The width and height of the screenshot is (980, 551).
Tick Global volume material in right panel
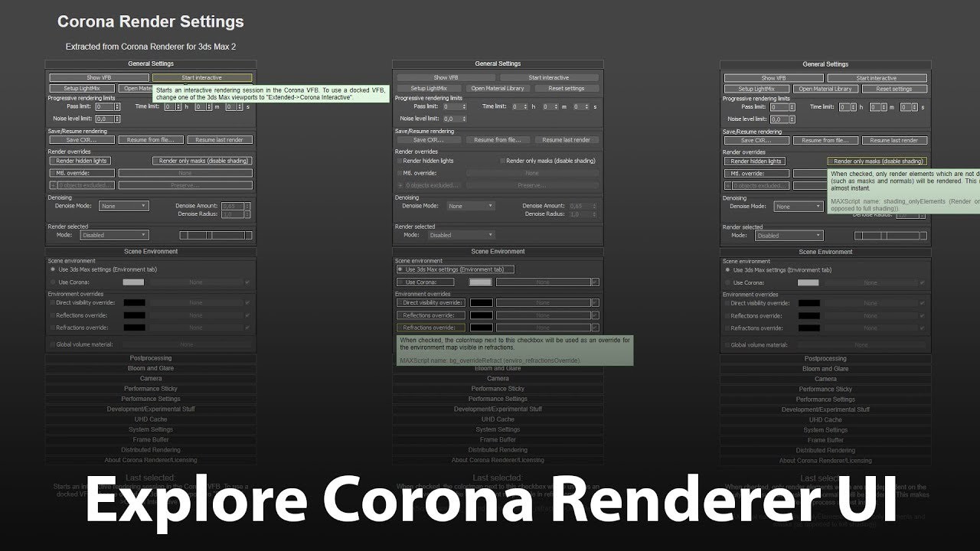click(728, 345)
